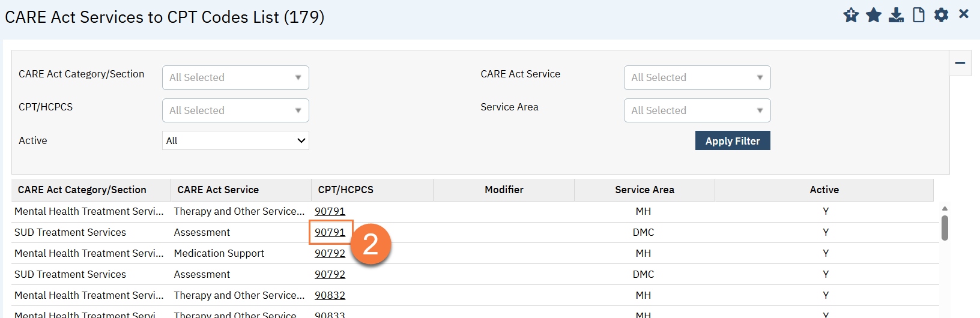Sort by CPT/HCPCS column header
The height and width of the screenshot is (318, 980).
point(345,190)
